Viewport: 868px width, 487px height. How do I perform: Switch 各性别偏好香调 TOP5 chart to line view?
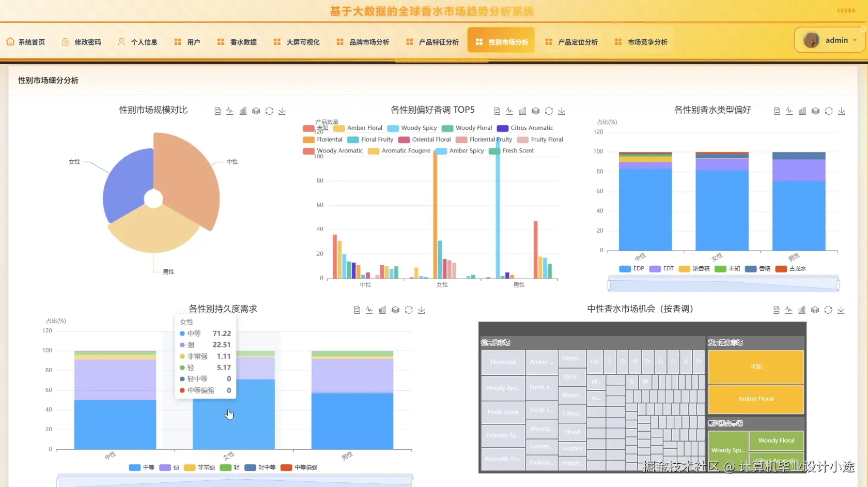click(x=509, y=111)
